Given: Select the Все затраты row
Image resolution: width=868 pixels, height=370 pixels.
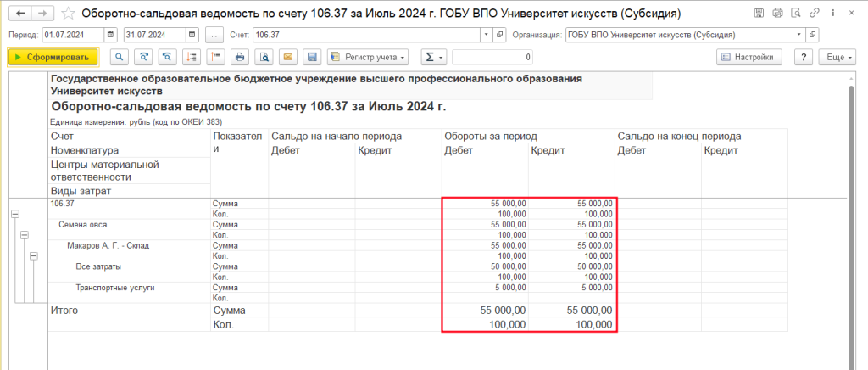Looking at the screenshot, I should 129,272.
